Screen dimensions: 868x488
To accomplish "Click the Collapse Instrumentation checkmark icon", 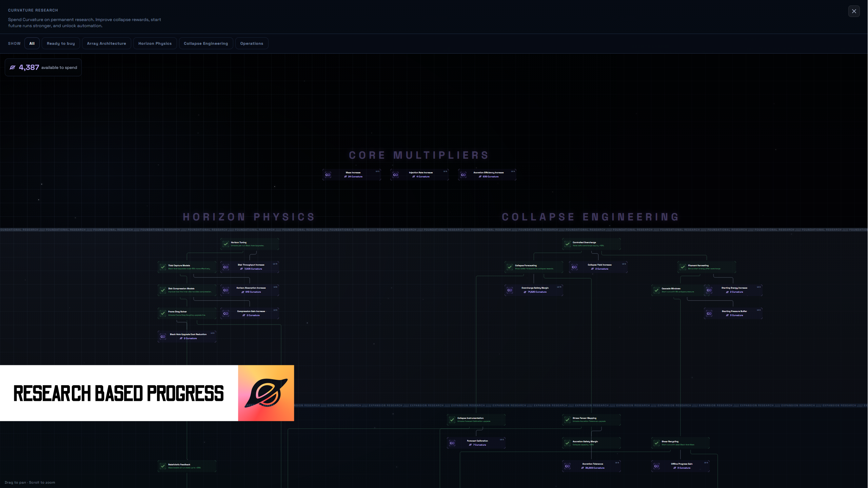I will tap(452, 420).
